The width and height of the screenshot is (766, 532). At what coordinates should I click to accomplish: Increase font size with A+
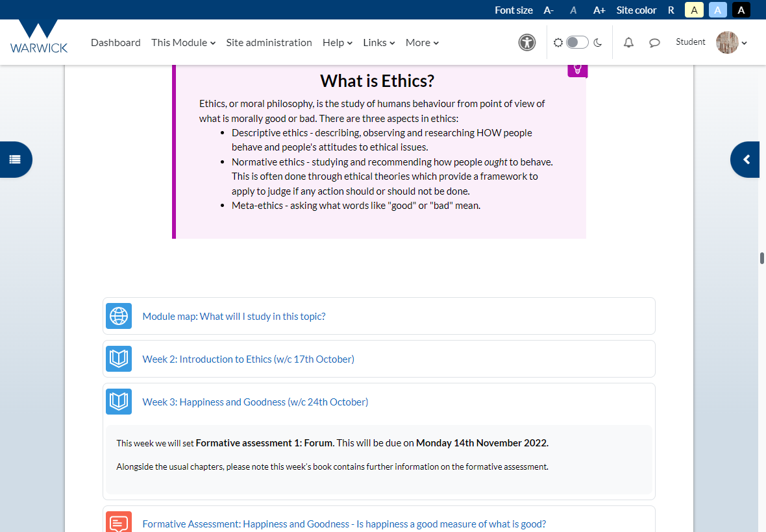pyautogui.click(x=599, y=10)
